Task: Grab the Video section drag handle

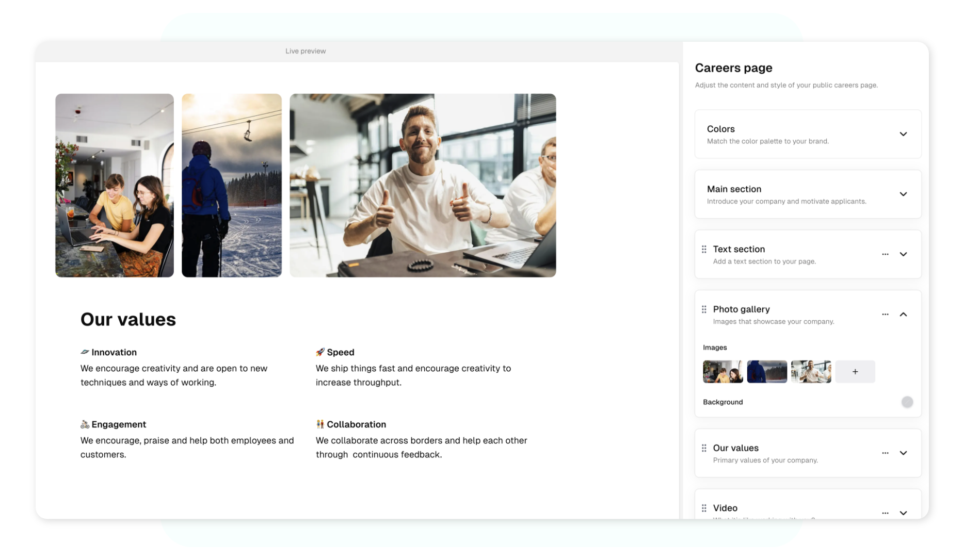Action: click(704, 508)
